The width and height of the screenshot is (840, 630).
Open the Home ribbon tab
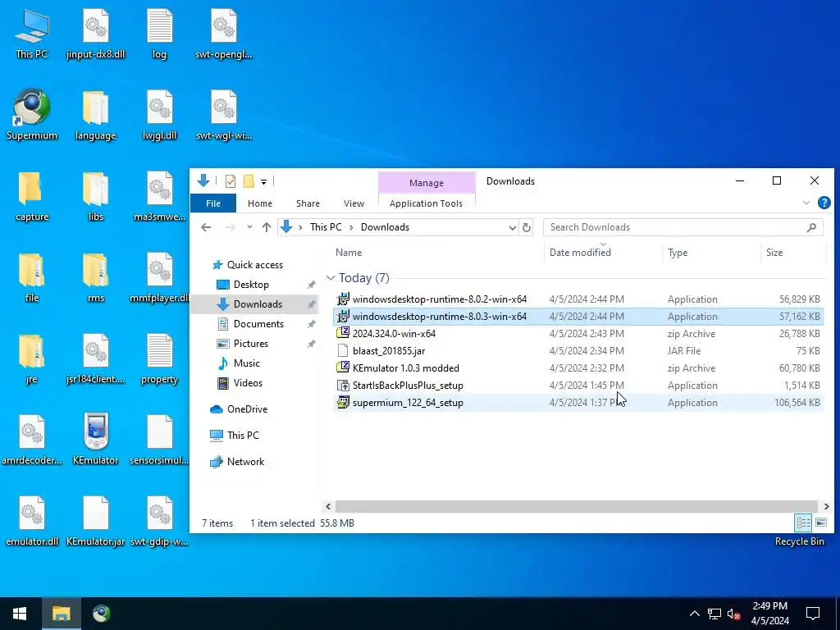pyautogui.click(x=260, y=203)
